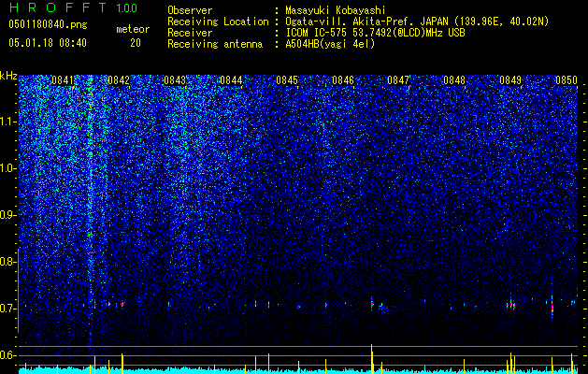Image resolution: width=588 pixels, height=374 pixels.
Task: Click the observer name Masayuki Kobayashi
Action: tap(336, 10)
